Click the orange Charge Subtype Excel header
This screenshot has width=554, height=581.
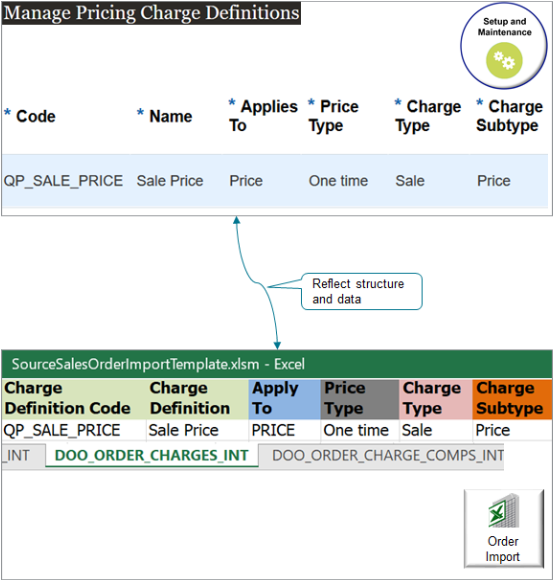tap(512, 399)
